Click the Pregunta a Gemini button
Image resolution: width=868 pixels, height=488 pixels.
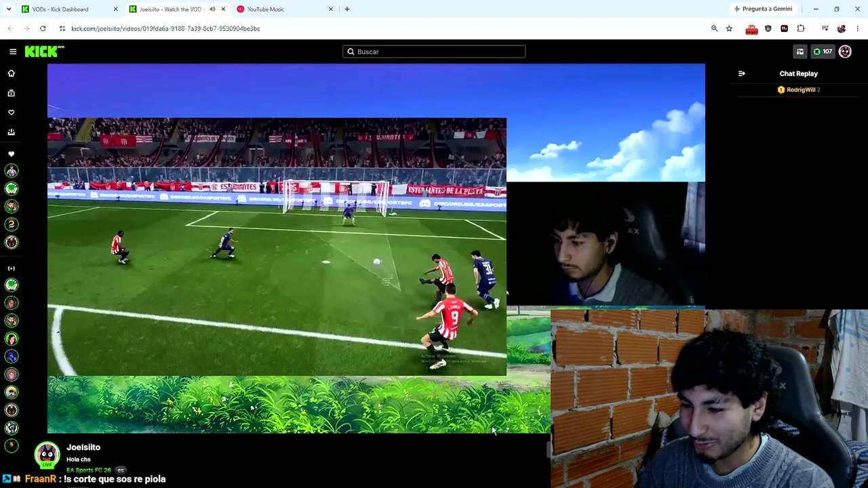pos(763,9)
